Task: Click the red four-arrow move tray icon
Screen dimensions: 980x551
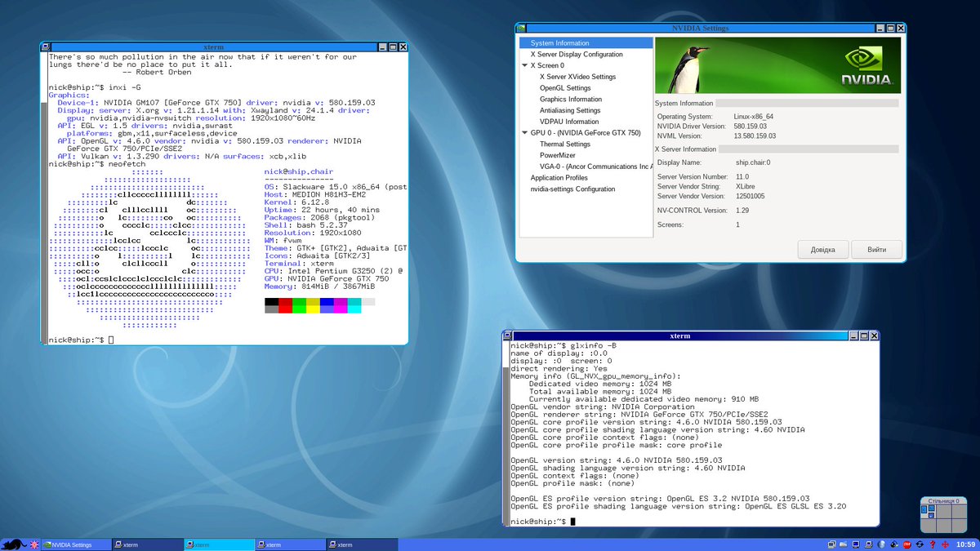Action: tap(945, 544)
